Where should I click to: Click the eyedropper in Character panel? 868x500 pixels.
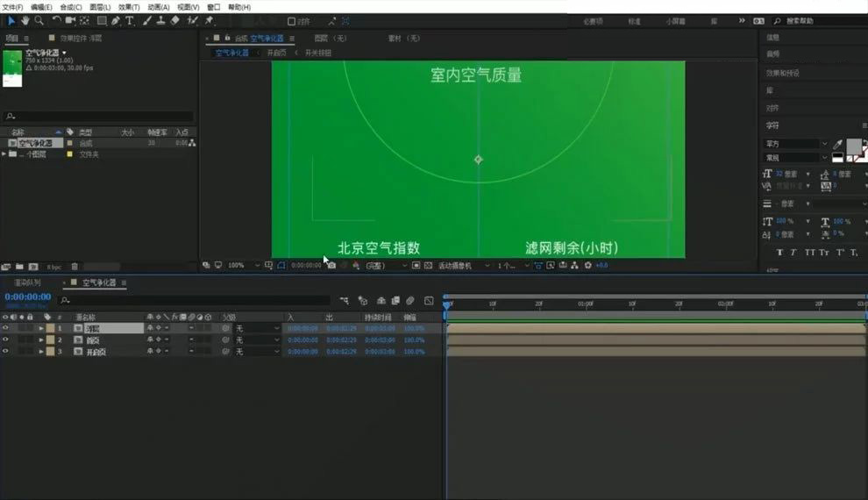click(837, 145)
